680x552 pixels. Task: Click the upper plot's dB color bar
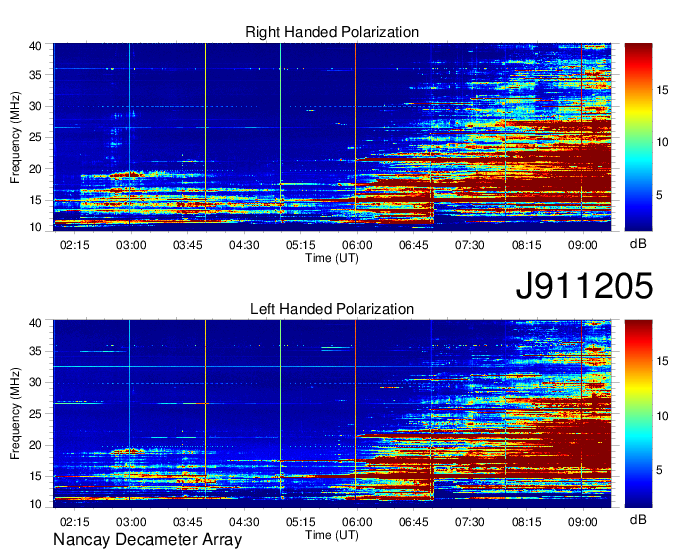638,137
